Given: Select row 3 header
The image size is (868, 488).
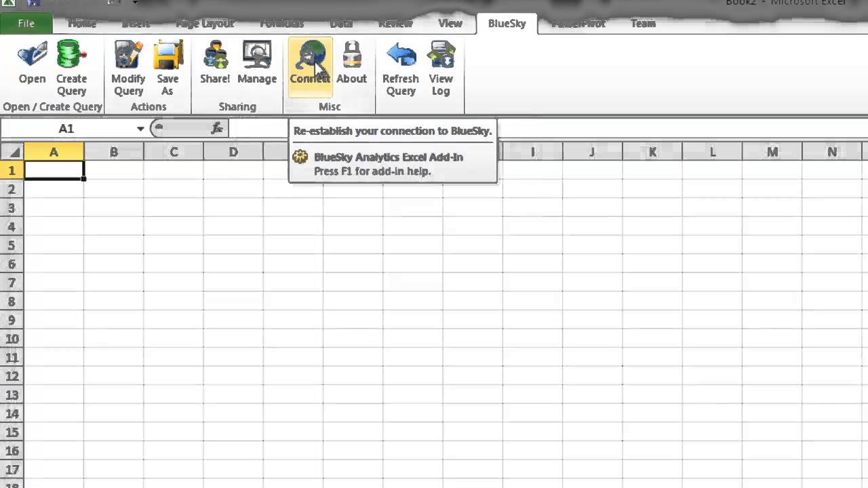Looking at the screenshot, I should coord(12,208).
